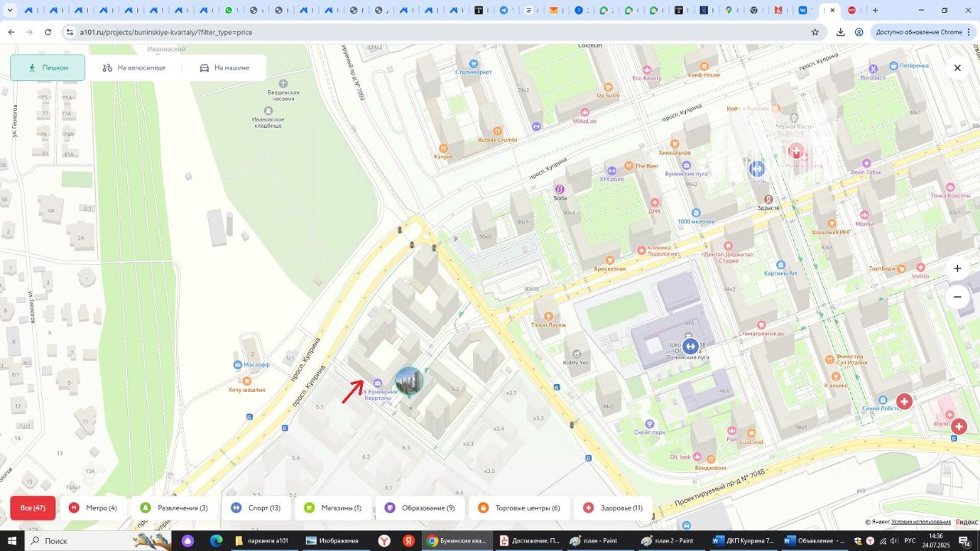The image size is (980, 551).
Task: Zoom in the map with plus button
Action: 957,269
